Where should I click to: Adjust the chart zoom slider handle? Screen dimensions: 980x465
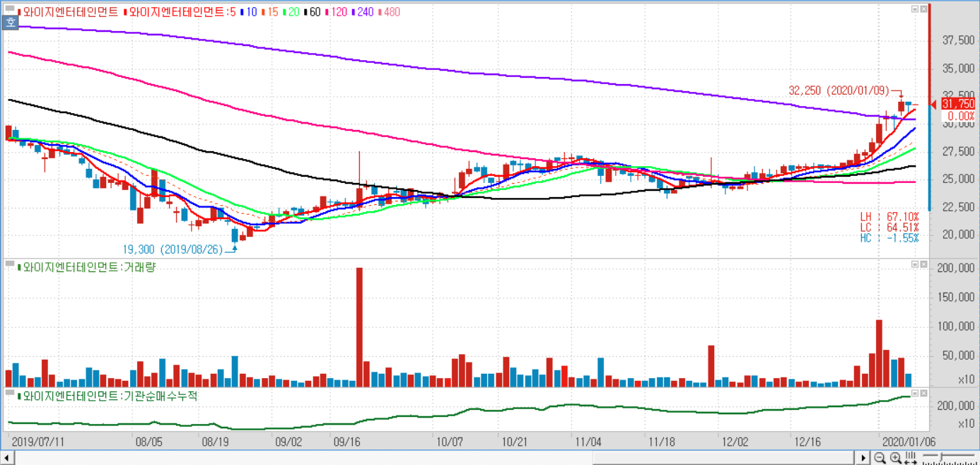coord(940,457)
